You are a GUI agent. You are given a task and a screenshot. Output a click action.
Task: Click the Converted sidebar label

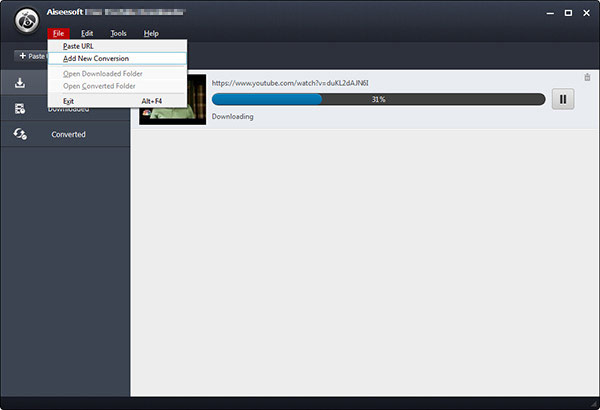tap(68, 134)
